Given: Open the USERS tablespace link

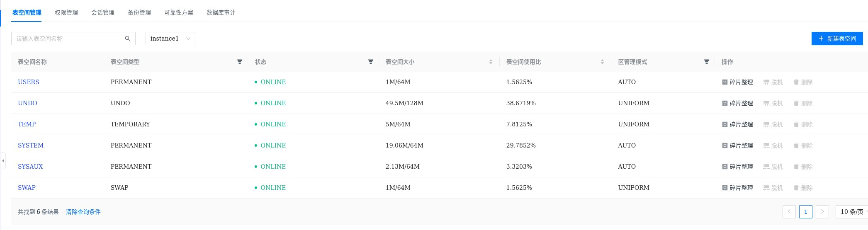Looking at the screenshot, I should tap(29, 82).
